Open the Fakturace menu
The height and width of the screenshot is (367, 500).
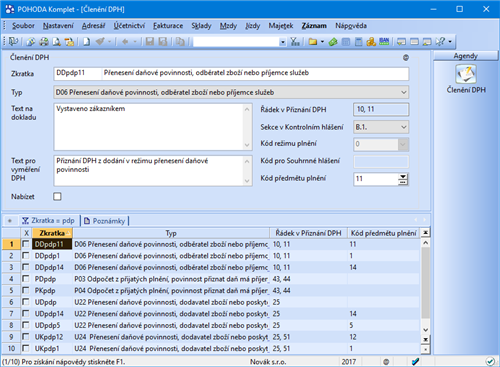[x=168, y=26]
